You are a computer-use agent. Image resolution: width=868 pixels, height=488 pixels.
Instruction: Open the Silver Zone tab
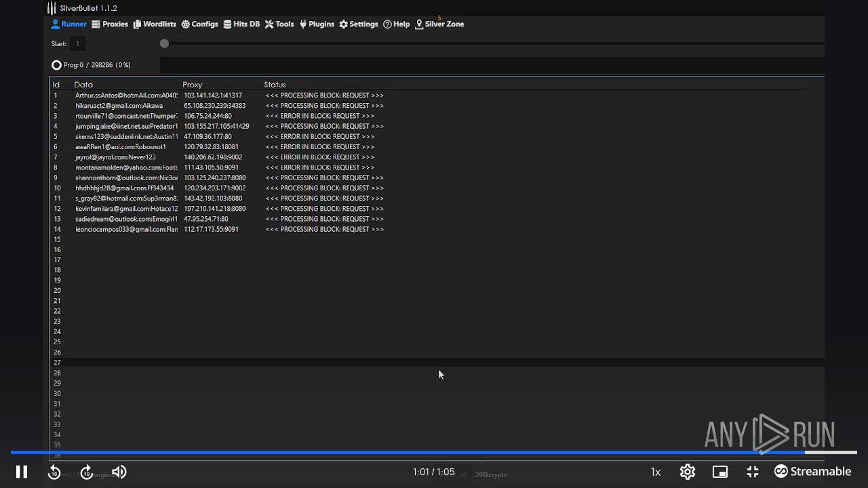click(x=439, y=24)
